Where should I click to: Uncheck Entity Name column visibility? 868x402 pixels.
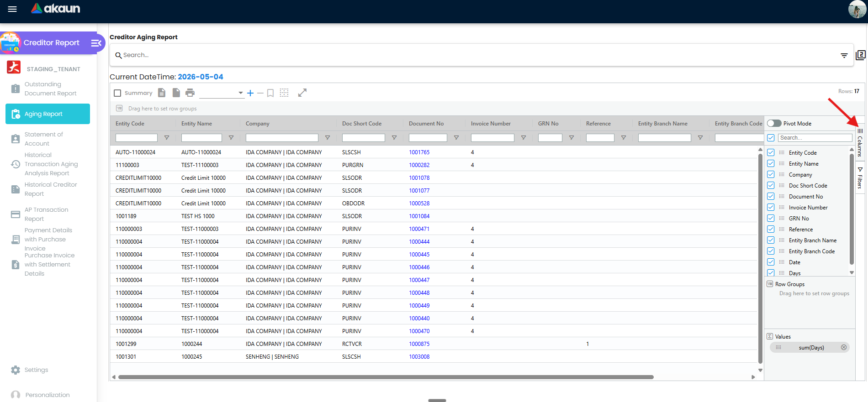[771, 164]
